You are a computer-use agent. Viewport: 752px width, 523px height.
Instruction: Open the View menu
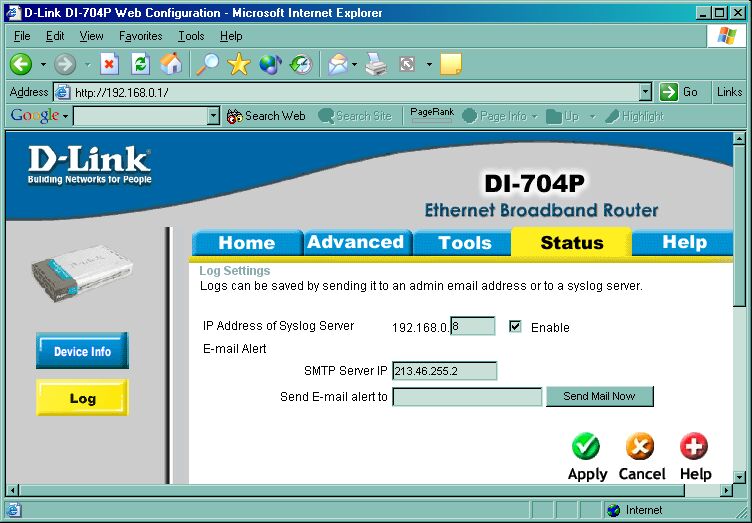(91, 36)
